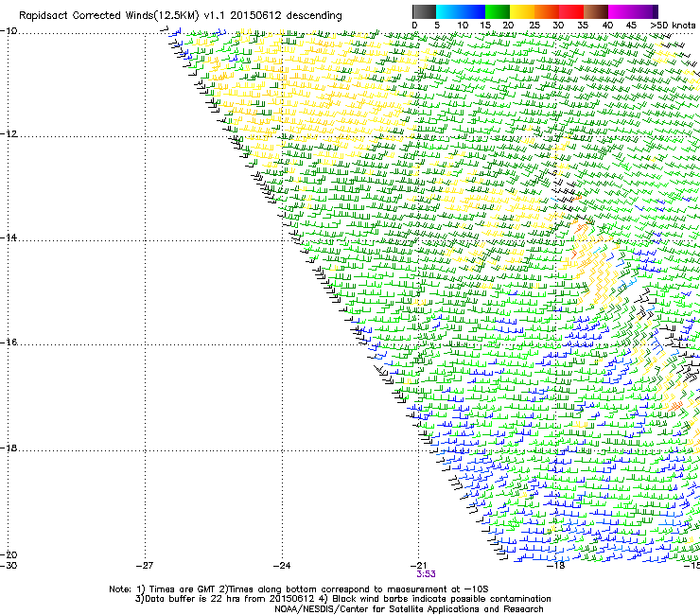Viewport: 700px width, 615px height.
Task: Click the orange 25–30 knots legend swatch
Action: tap(547, 11)
